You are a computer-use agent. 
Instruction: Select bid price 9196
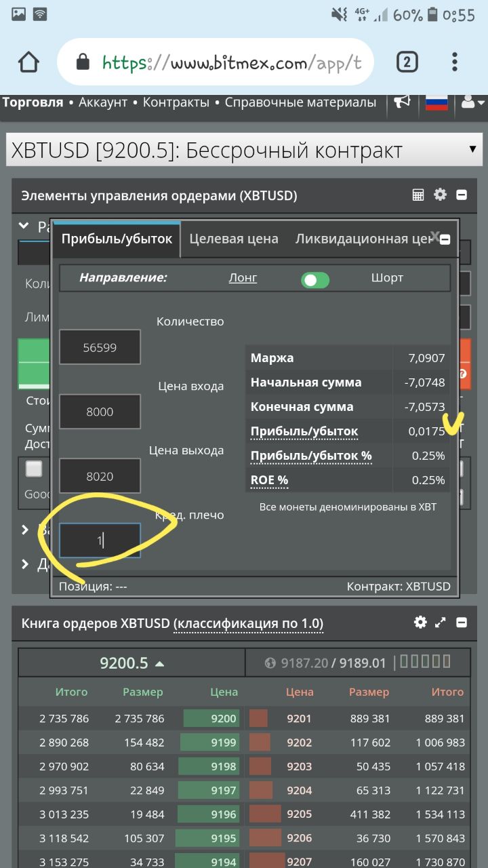coord(224,814)
